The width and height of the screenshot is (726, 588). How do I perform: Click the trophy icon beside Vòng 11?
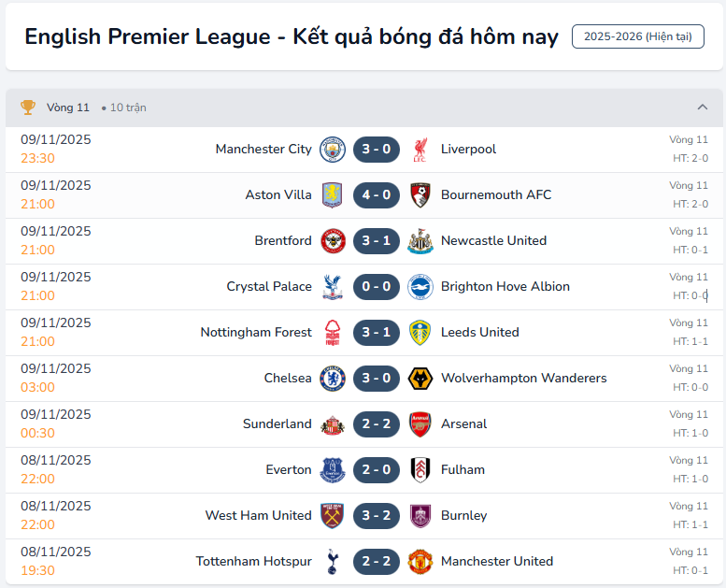(28, 108)
